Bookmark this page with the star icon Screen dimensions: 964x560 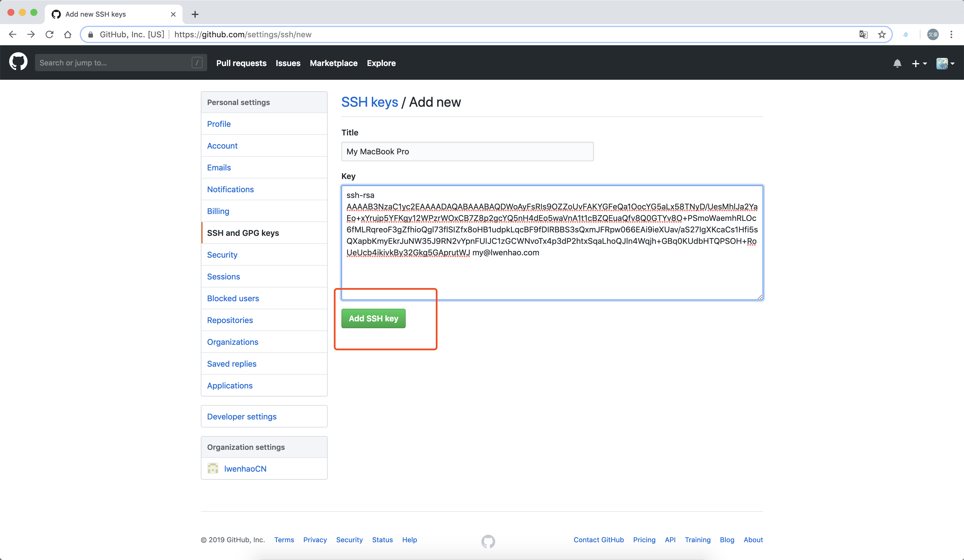coord(882,34)
